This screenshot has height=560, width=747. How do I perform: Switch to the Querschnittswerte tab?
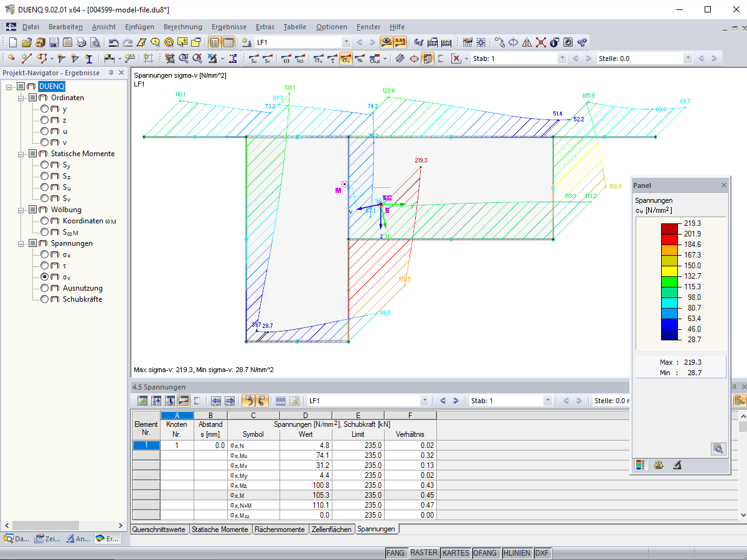(x=159, y=530)
